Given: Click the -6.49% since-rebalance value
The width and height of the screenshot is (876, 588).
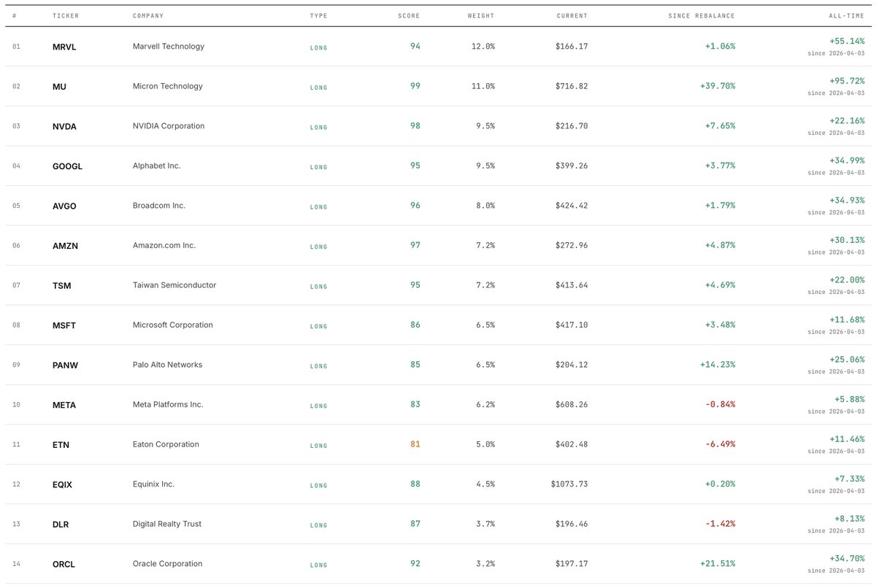Looking at the screenshot, I should pos(720,444).
